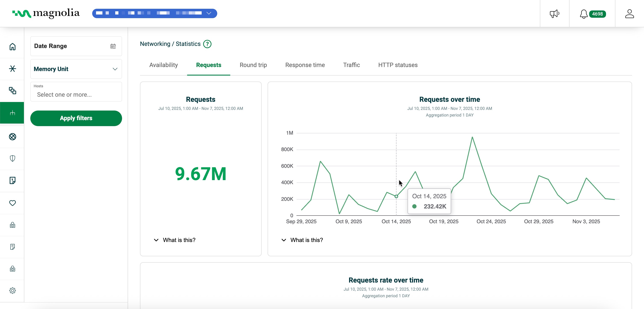Click the home icon in sidebar
Viewport: 644px width, 309px height.
click(x=13, y=47)
